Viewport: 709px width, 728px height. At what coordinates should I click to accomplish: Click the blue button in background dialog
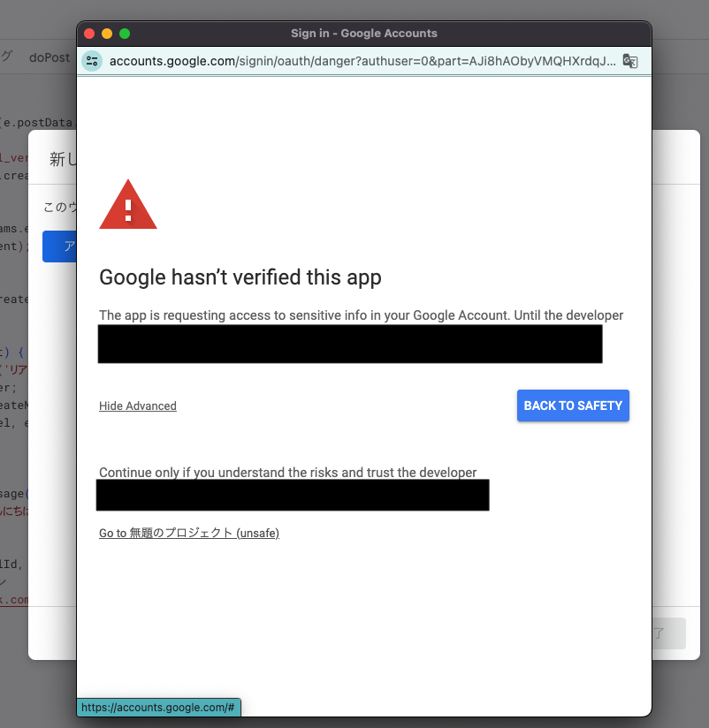(59, 246)
